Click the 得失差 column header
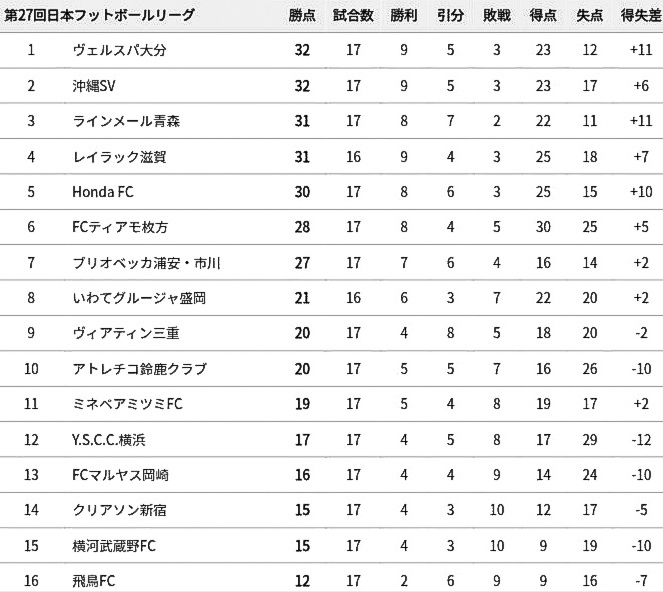Screen dimensions: 663x592 click(x=641, y=16)
